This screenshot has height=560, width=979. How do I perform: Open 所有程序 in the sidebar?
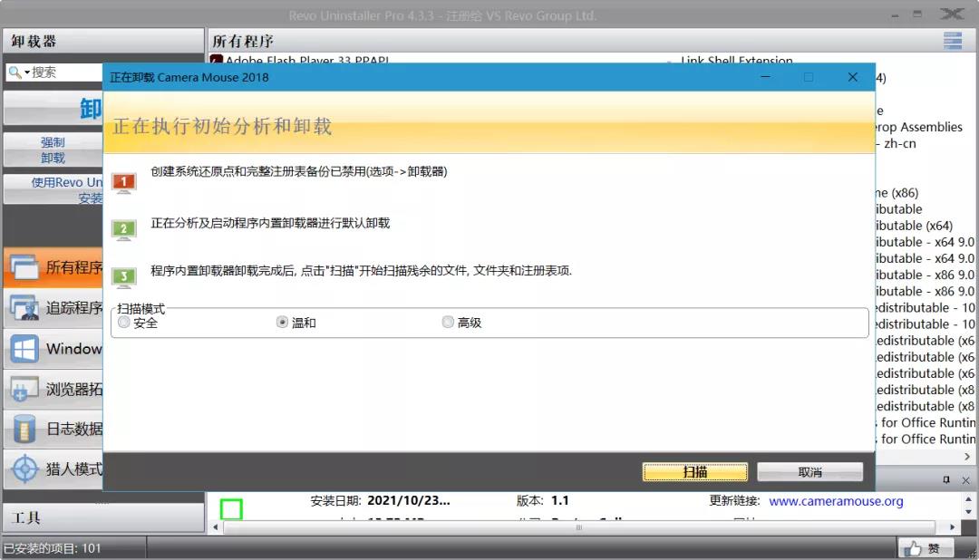(x=53, y=267)
